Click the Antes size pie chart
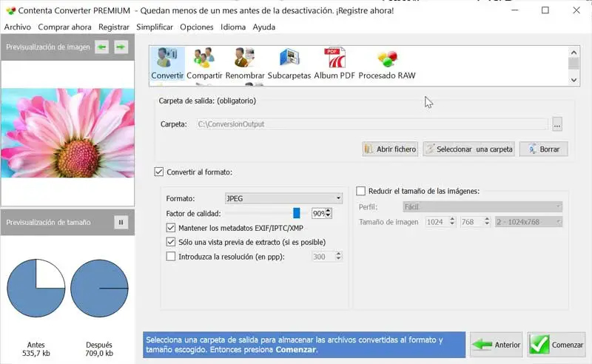 tap(36, 288)
